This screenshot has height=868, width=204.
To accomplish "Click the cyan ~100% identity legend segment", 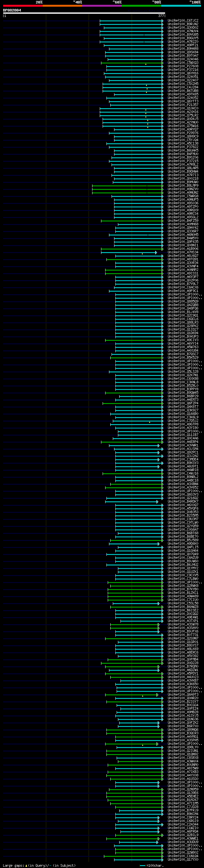I will (x=181, y=6).
